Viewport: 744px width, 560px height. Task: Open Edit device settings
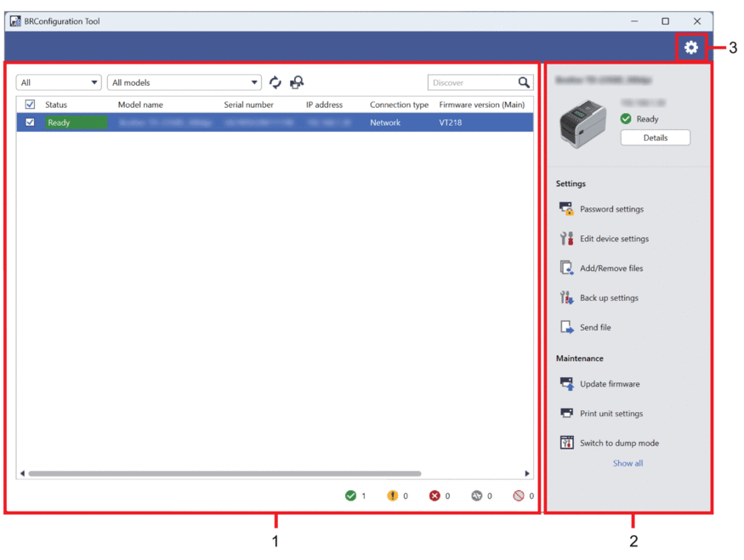point(613,239)
